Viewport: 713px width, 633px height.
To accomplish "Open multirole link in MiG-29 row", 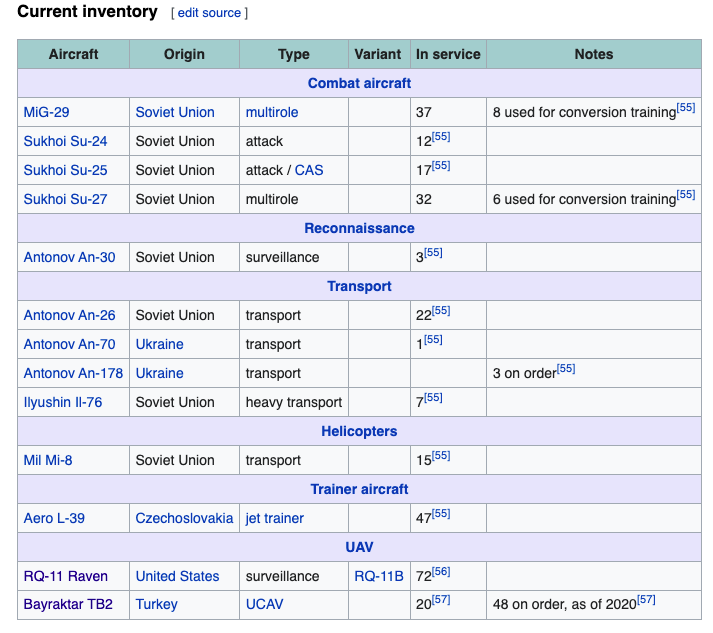I will tap(272, 112).
